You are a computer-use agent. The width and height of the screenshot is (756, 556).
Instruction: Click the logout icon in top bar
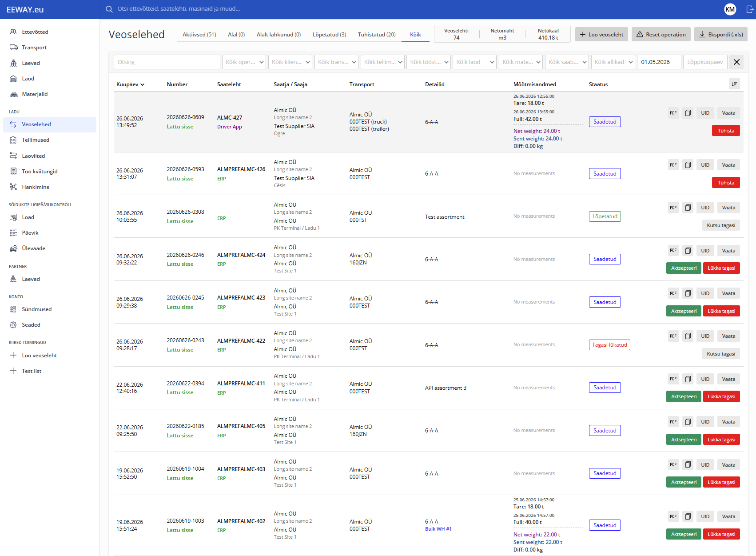[749, 9]
